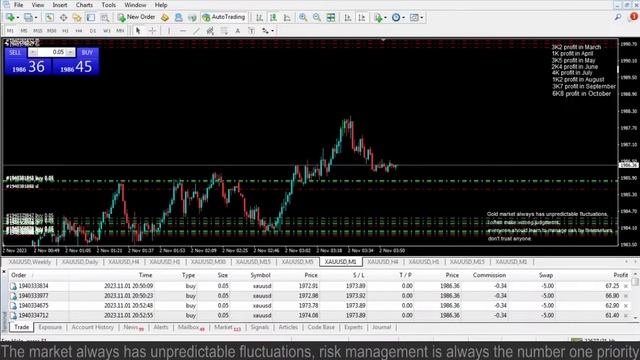Select the Equidistant Channel tool
The width and height of the screenshot is (640, 360).
210,31
